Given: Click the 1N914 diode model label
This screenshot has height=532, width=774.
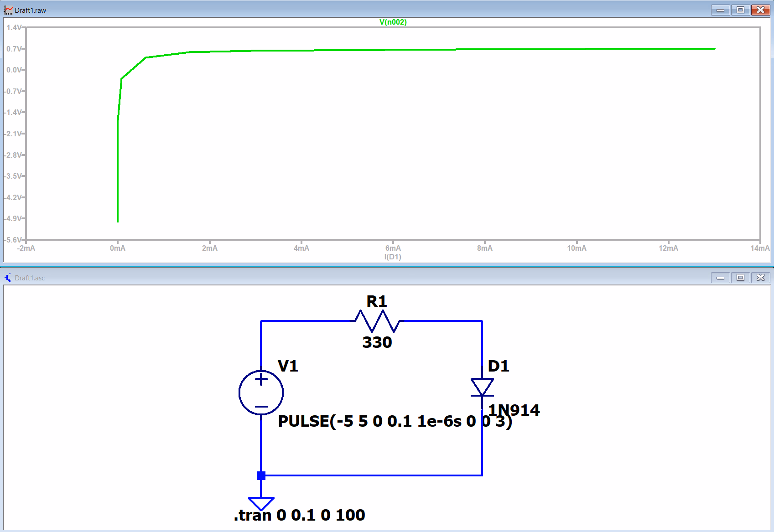Looking at the screenshot, I should (514, 410).
